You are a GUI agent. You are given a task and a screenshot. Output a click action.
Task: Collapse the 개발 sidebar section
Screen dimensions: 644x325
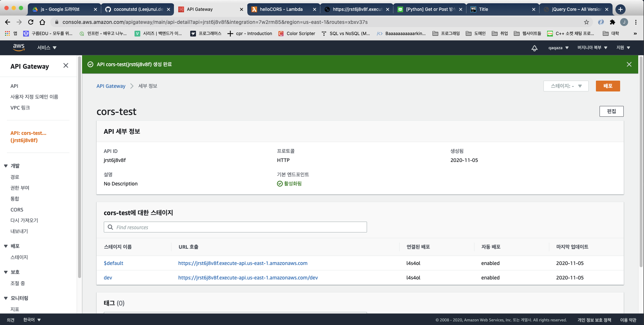(6, 166)
